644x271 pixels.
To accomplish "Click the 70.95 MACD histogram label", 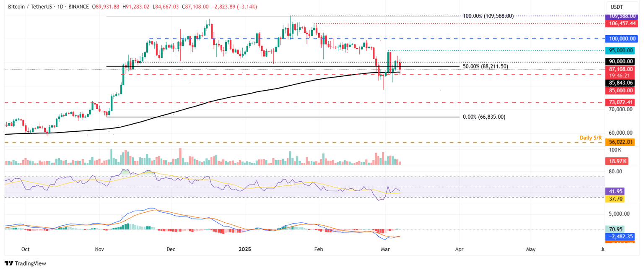I will (615, 229).
